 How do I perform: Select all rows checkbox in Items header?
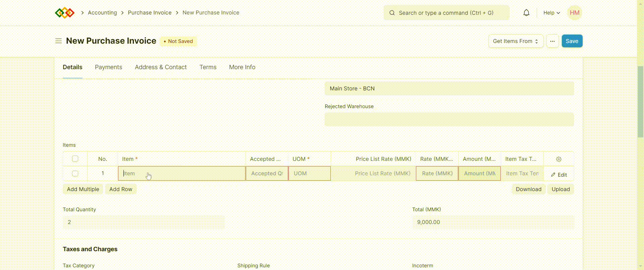click(x=75, y=159)
